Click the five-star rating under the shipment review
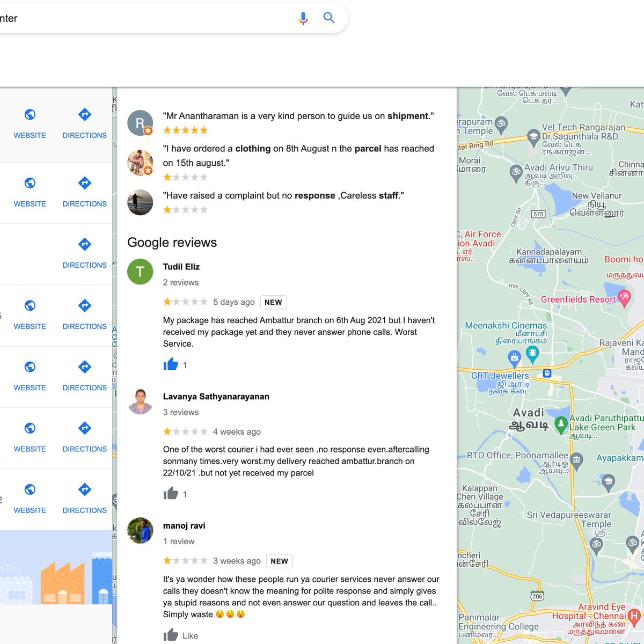The width and height of the screenshot is (644, 644). [x=185, y=130]
